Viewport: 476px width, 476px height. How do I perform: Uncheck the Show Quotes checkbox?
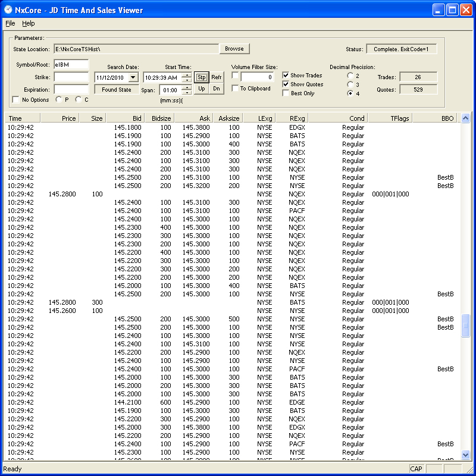click(x=286, y=84)
